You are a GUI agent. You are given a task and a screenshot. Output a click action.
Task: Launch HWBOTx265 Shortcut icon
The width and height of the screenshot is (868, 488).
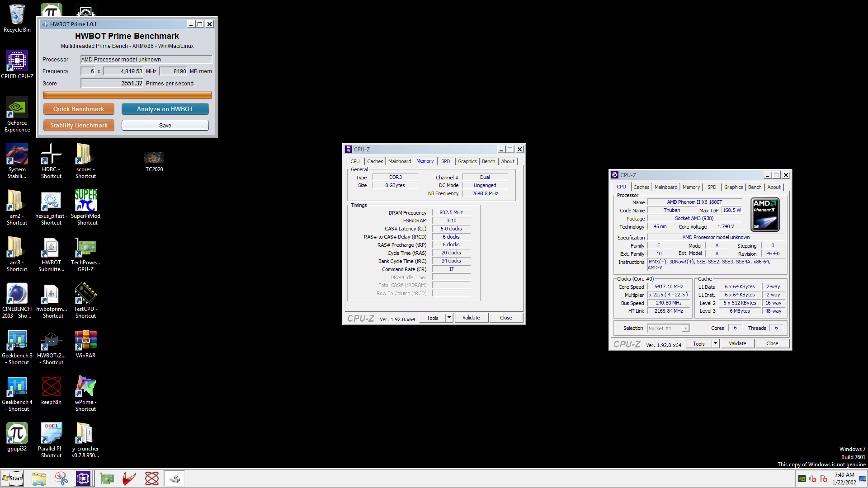pos(51,347)
